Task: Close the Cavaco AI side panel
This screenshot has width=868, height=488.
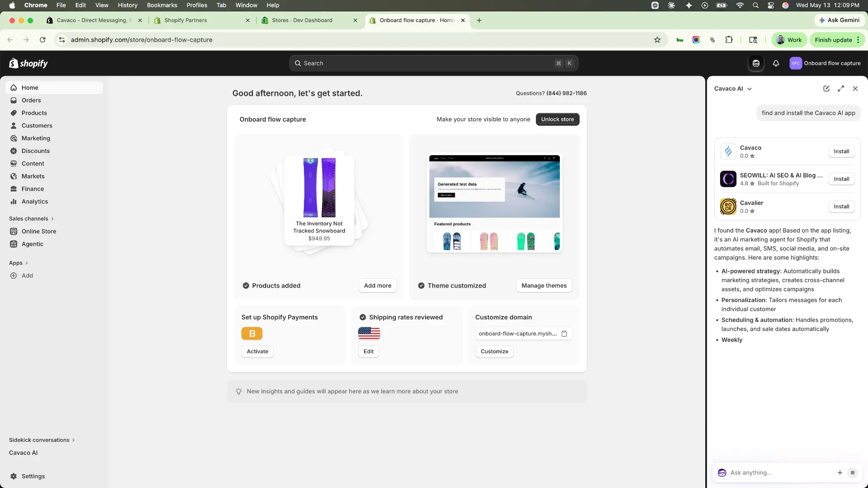Action: 855,89
